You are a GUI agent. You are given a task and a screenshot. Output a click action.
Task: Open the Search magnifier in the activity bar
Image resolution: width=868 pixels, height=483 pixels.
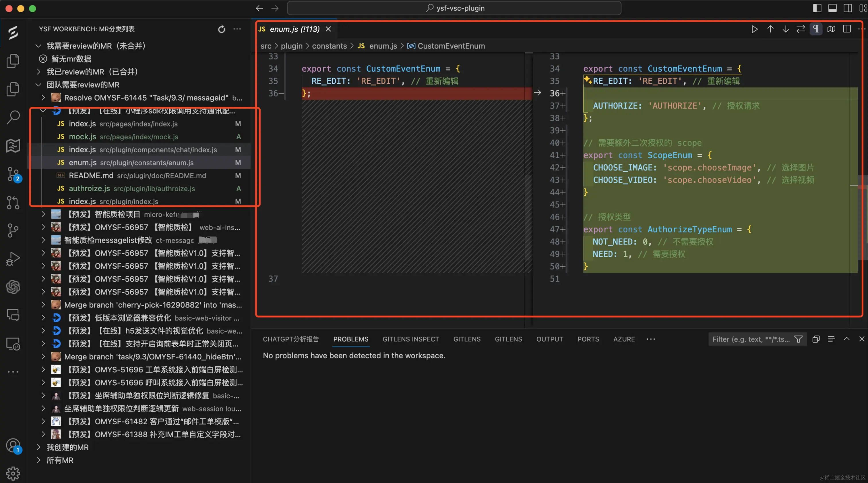[13, 117]
